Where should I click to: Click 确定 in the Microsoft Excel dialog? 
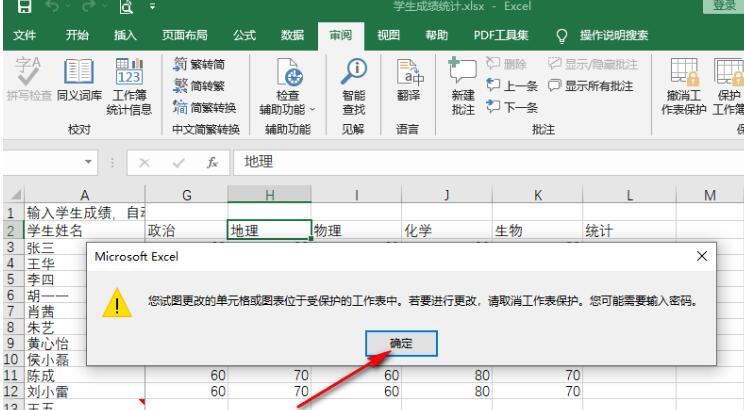pyautogui.click(x=401, y=343)
